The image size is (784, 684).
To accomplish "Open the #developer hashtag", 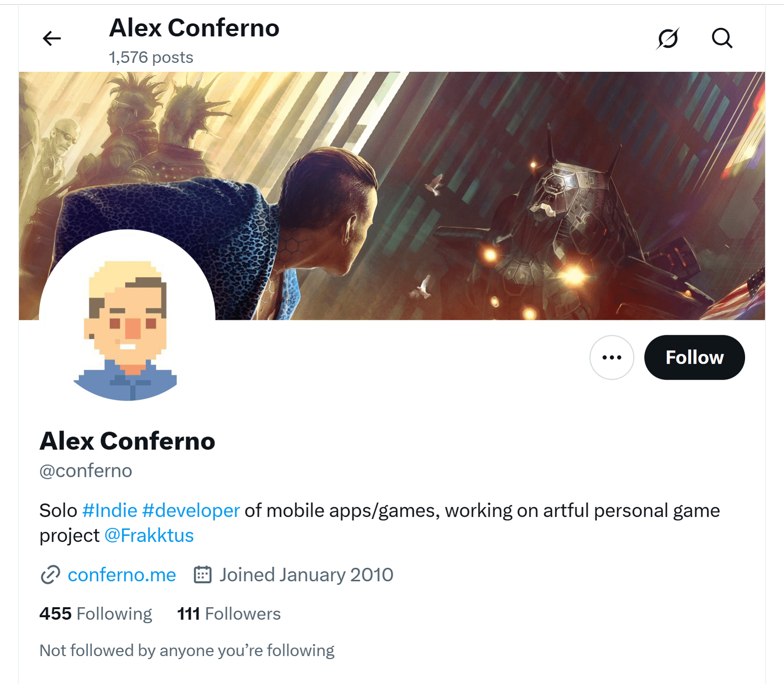I will pyautogui.click(x=191, y=510).
